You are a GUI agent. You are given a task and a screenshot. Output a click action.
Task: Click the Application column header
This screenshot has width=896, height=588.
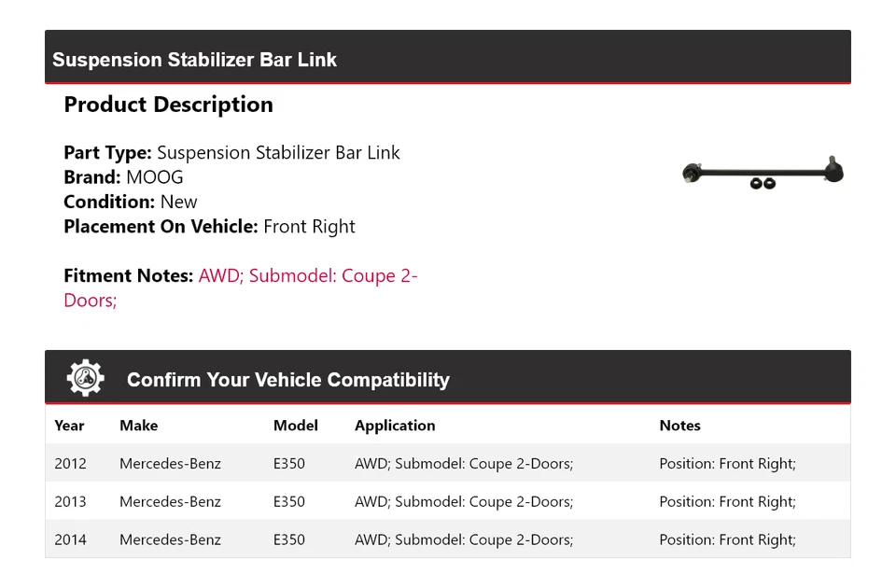click(x=394, y=426)
